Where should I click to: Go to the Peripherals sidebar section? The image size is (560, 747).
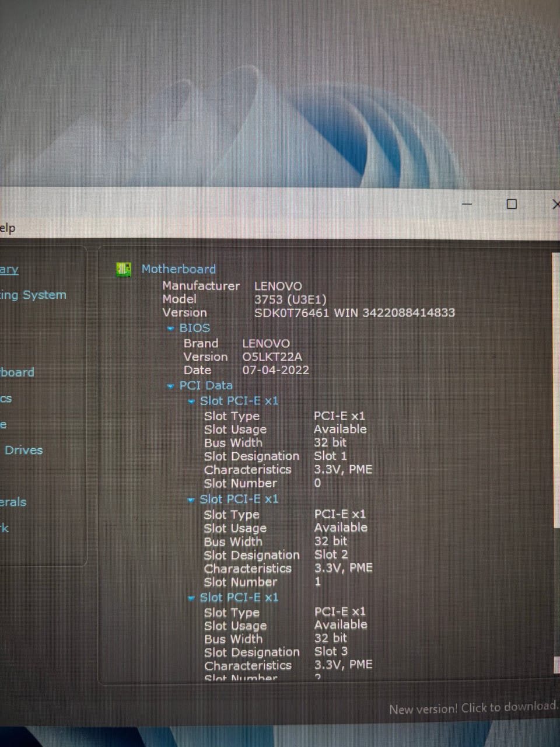point(13,502)
